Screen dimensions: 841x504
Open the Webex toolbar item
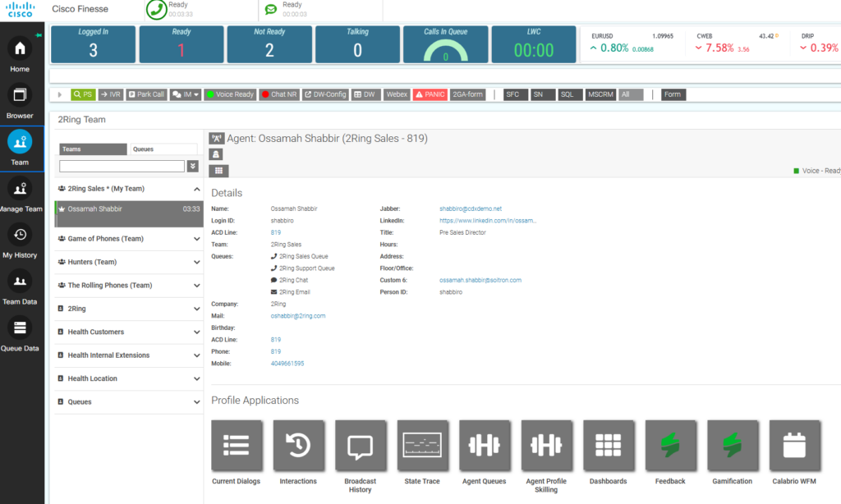397,94
